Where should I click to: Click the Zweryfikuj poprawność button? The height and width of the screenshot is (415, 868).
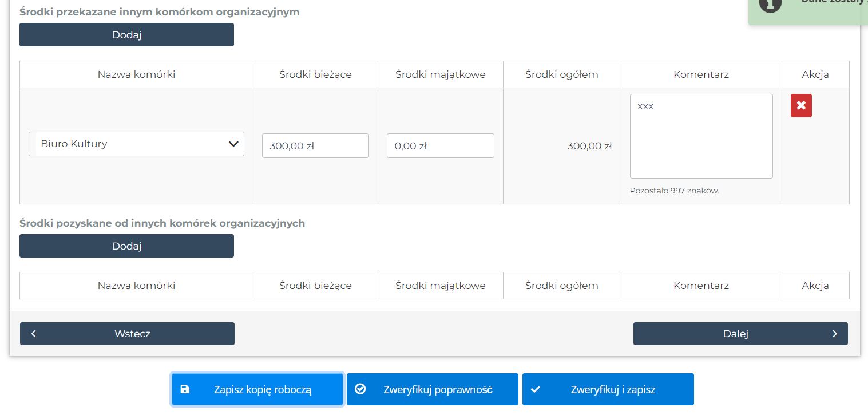[x=433, y=389]
